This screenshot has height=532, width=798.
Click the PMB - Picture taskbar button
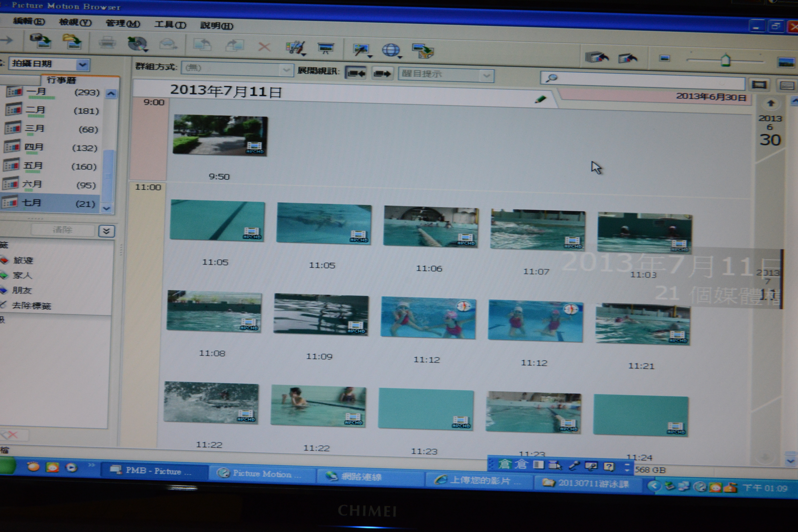coord(155,471)
